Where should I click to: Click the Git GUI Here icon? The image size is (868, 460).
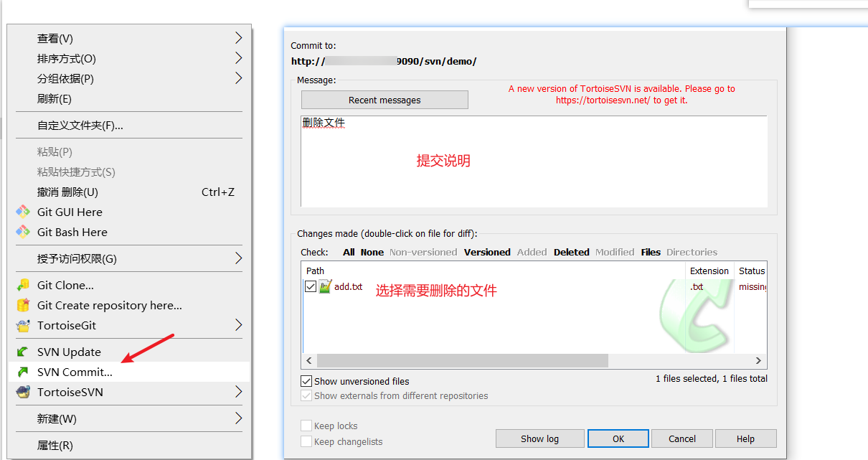(x=23, y=212)
